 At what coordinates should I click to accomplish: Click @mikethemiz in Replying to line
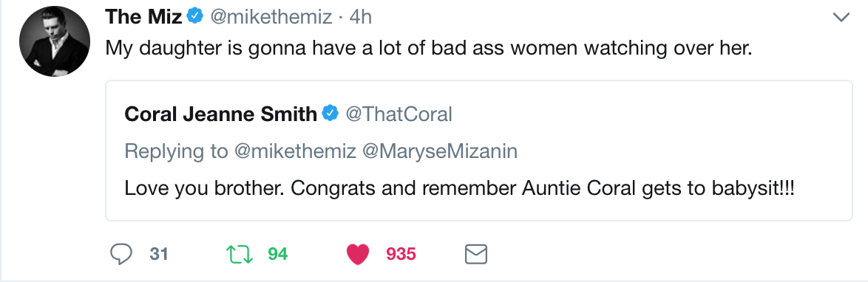click(x=295, y=151)
